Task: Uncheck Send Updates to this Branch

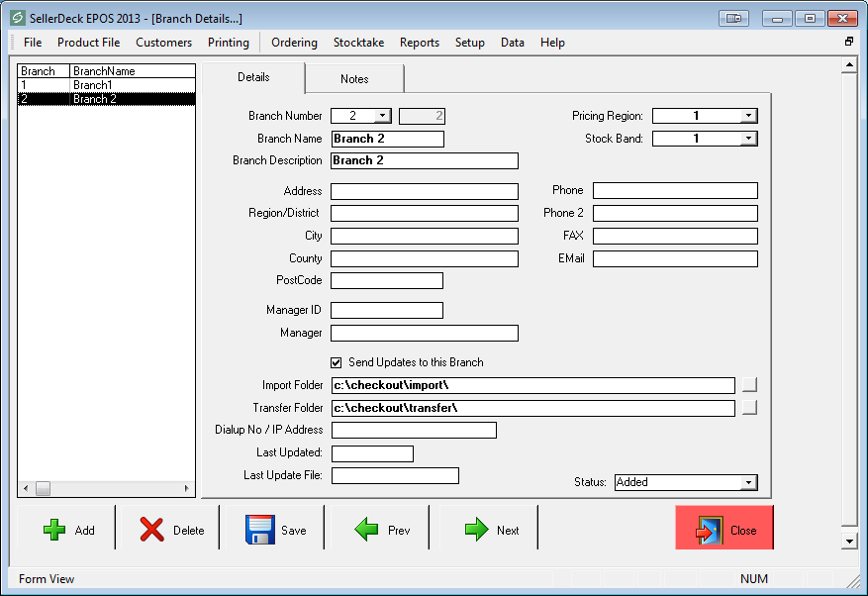Action: [337, 362]
